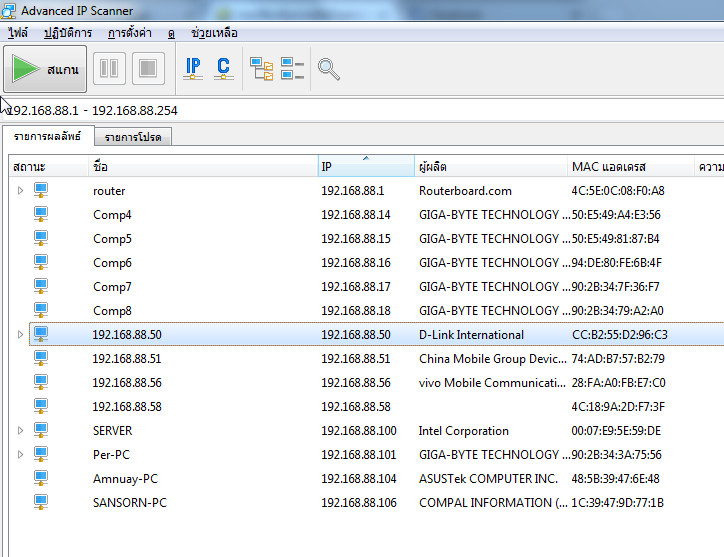Switch to the รายการโปรด tab
Screen dimensions: 724x557
(133, 137)
